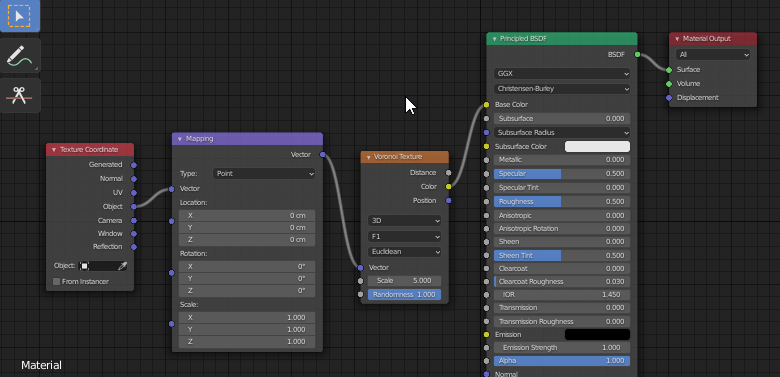The image size is (780, 377).
Task: Click the Emission black color swatch
Action: point(597,334)
